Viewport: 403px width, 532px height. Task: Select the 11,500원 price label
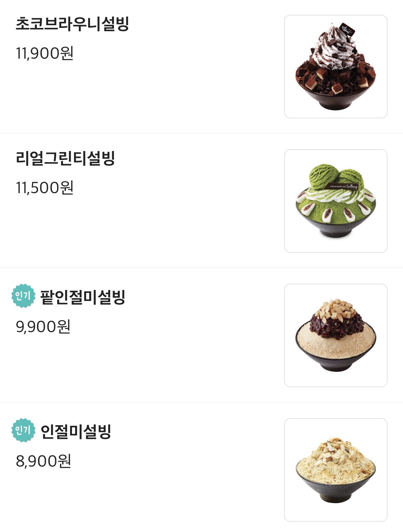click(x=45, y=188)
